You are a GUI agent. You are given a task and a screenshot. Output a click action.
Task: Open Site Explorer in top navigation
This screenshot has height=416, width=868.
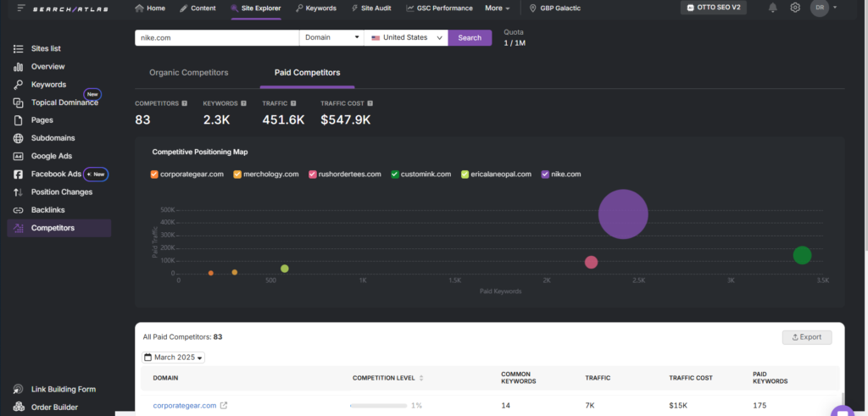pos(256,8)
